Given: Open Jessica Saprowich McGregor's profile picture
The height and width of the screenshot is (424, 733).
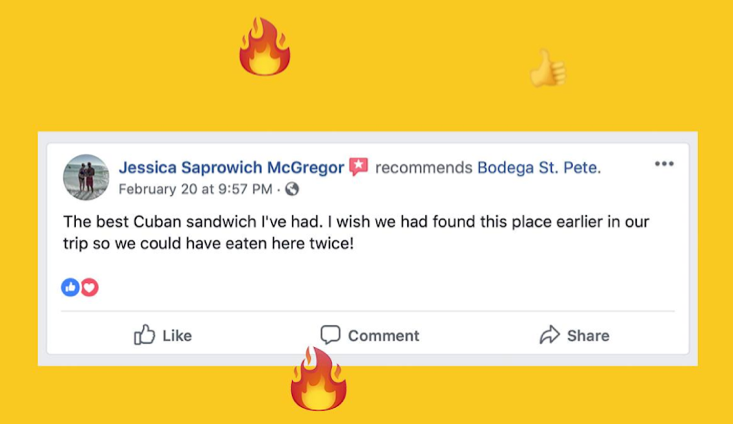Looking at the screenshot, I should point(86,177).
